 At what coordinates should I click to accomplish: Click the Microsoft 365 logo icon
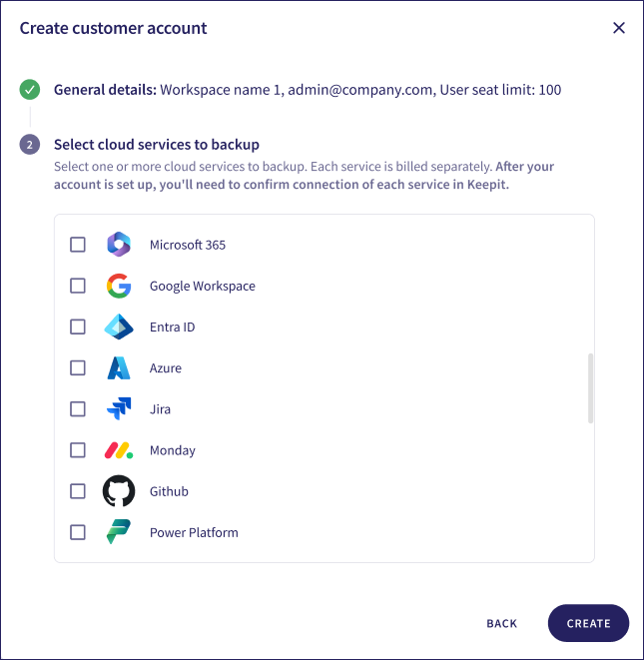point(119,245)
